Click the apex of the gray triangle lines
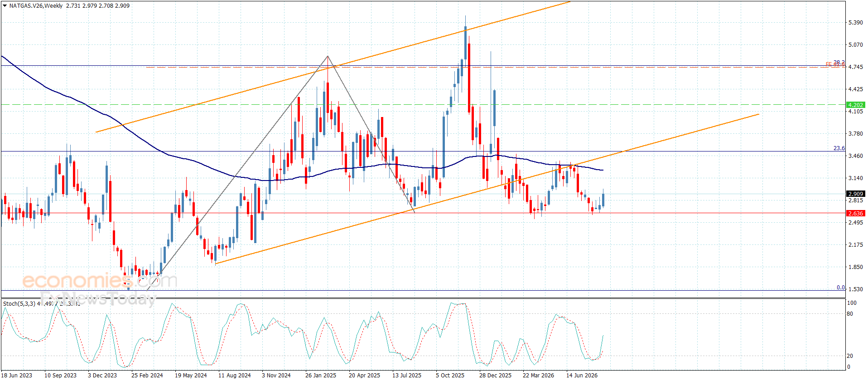Image resolution: width=868 pixels, height=381 pixels. [x=328, y=56]
